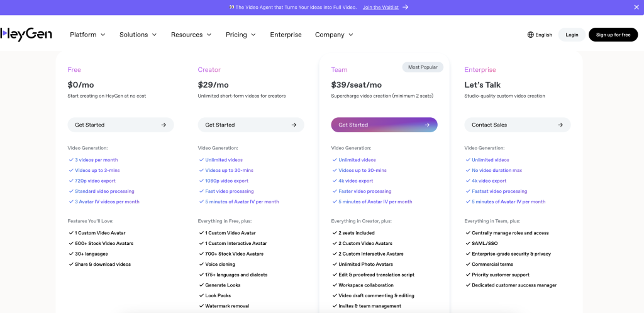Expand the Platform menu chevron
Image resolution: width=644 pixels, height=313 pixels.
coord(103,35)
